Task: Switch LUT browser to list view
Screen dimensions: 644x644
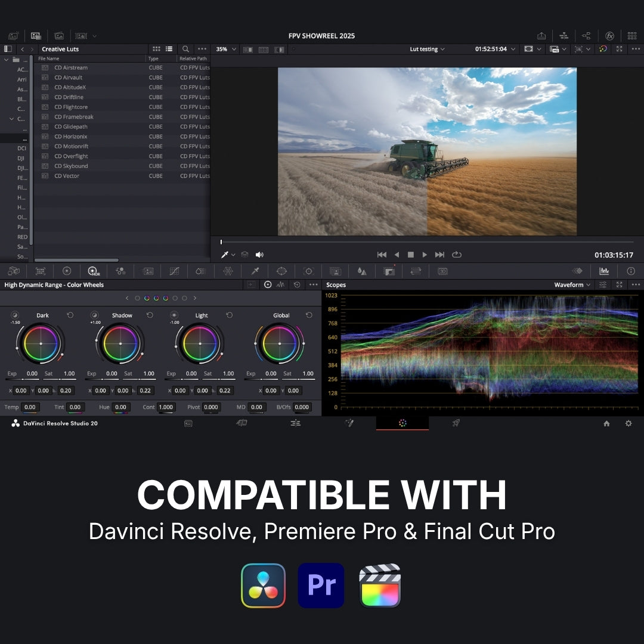Action: coord(169,49)
